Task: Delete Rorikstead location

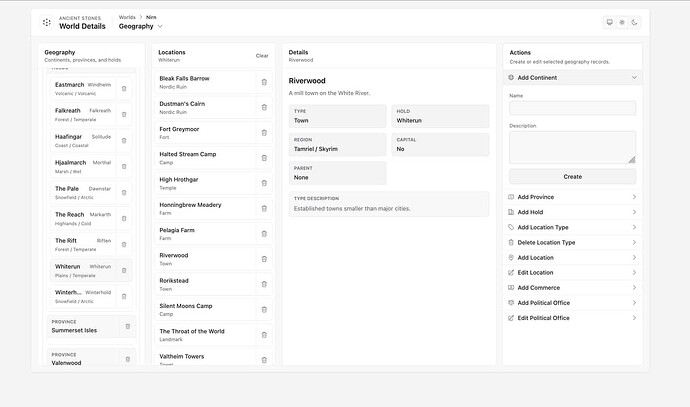Action: (264, 284)
